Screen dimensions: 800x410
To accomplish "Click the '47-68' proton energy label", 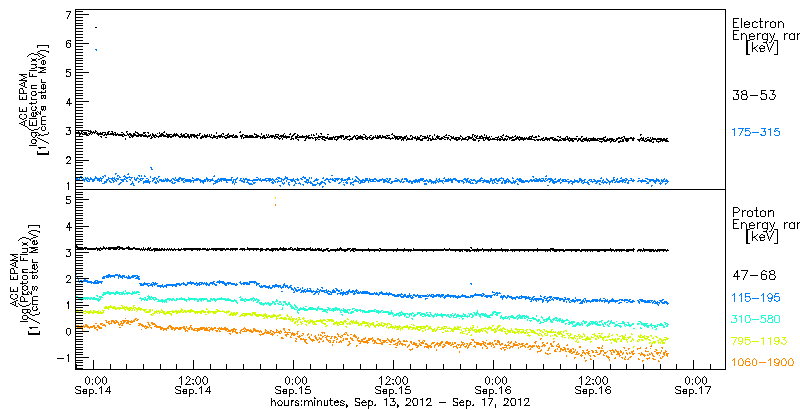I will point(754,276).
